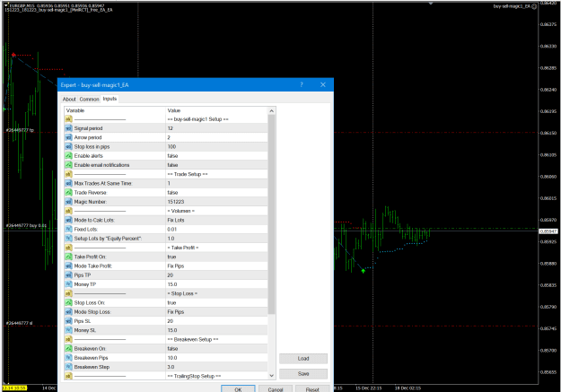The image size is (561, 392).
Task: Click the Signal period value 12
Action: [170, 128]
